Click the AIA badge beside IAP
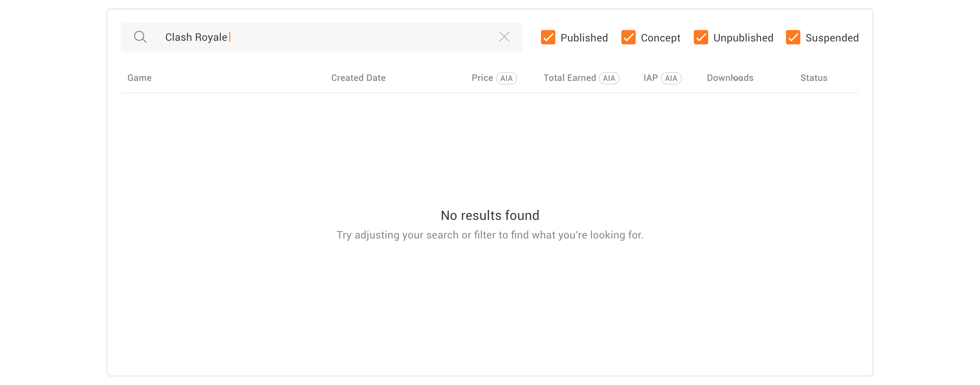 point(671,78)
